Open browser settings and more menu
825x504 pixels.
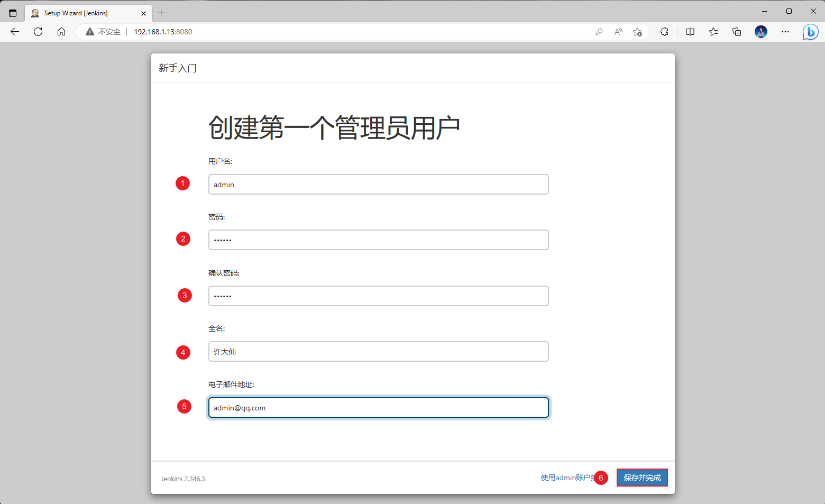pyautogui.click(x=785, y=32)
